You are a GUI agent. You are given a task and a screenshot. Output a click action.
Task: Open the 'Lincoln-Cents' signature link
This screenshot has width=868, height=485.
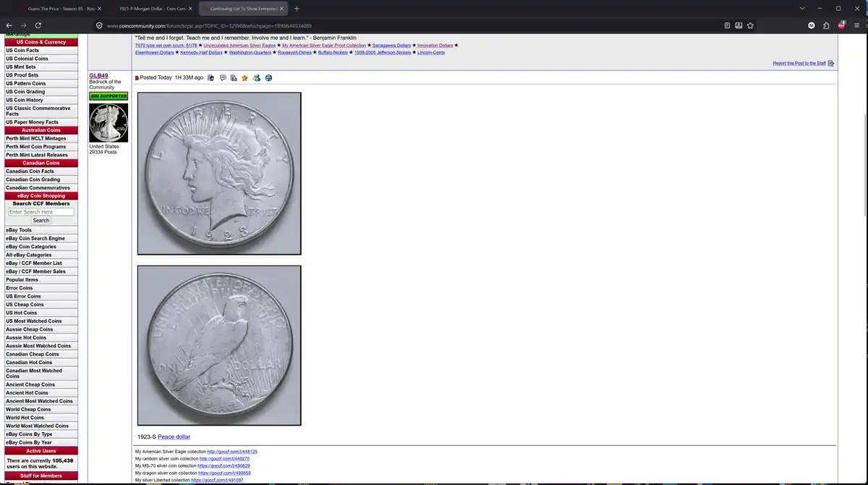tap(430, 53)
